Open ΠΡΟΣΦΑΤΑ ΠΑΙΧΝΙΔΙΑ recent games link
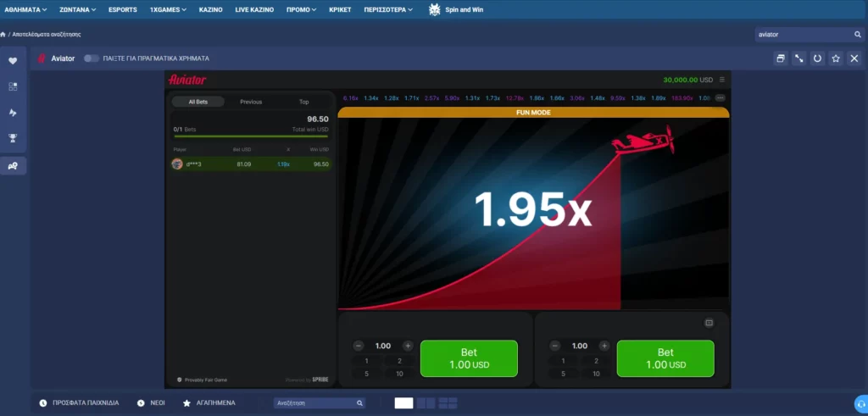 [86, 402]
